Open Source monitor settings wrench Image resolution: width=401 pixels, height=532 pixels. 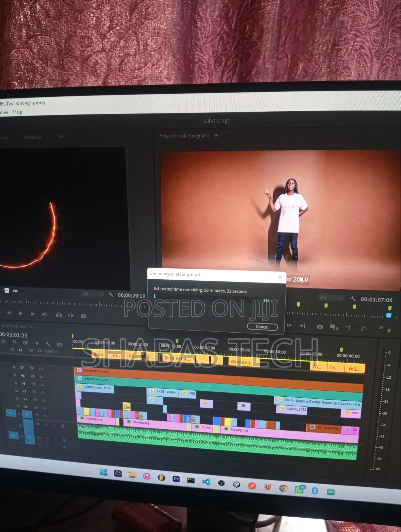(111, 295)
